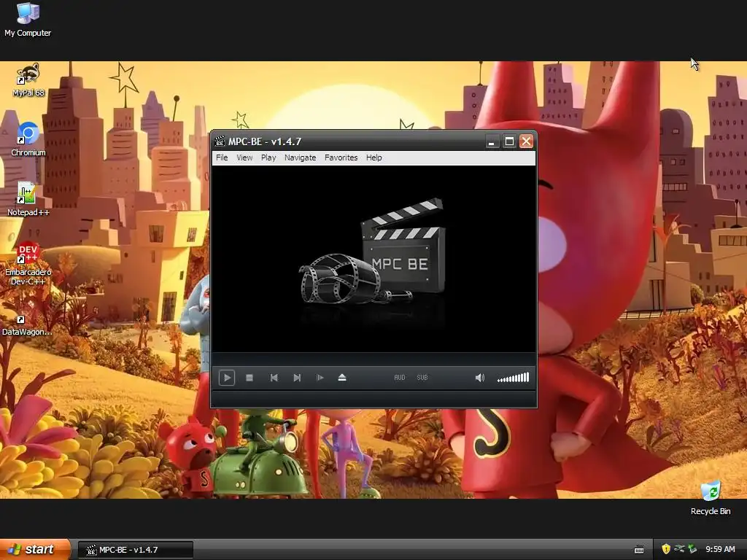This screenshot has width=747, height=560.
Task: Adjust the volume level slider
Action: click(513, 378)
